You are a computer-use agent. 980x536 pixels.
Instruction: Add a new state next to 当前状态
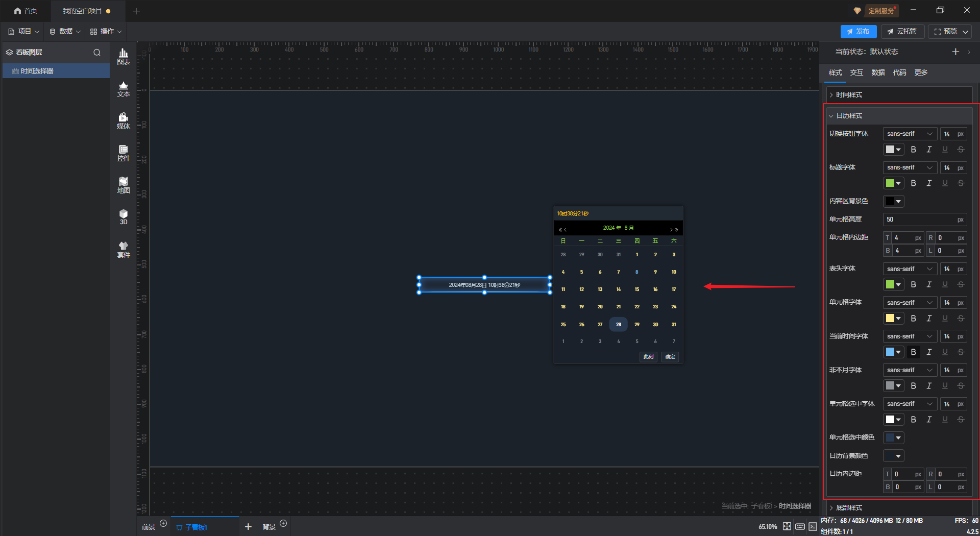[x=955, y=52]
